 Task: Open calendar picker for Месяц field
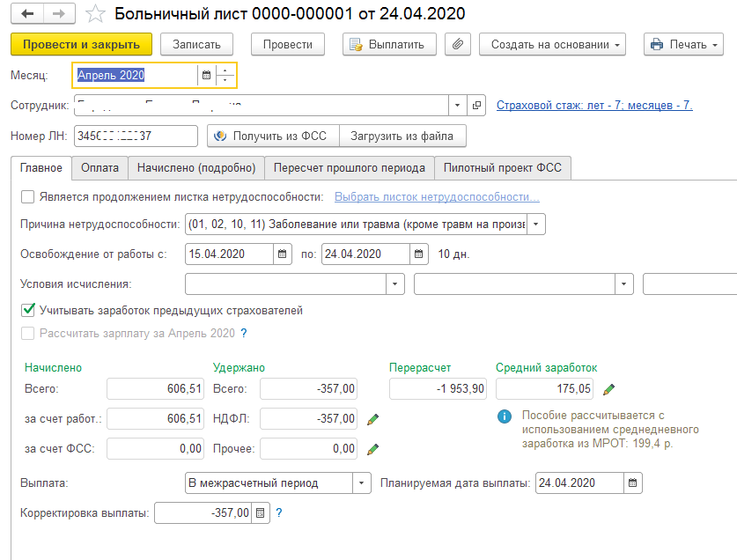point(206,76)
